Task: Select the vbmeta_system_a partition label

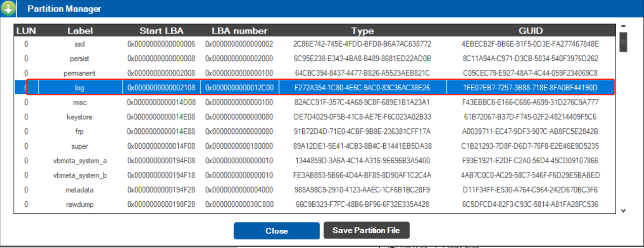Action: click(79, 161)
